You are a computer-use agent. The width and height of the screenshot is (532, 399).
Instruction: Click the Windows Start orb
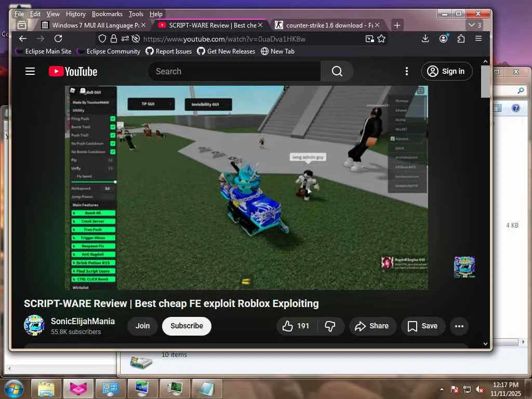pos(14,389)
